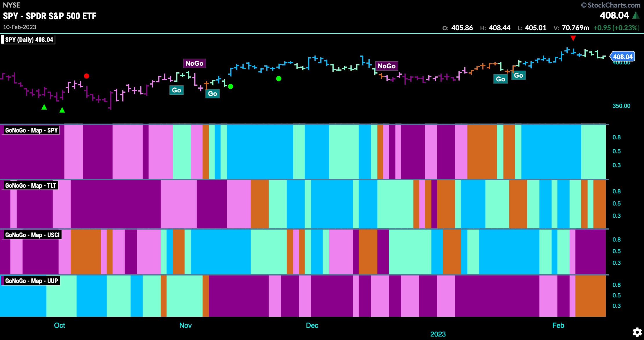Click the StockCharts.com copyright link
This screenshot has height=340, width=644.
(611, 5)
